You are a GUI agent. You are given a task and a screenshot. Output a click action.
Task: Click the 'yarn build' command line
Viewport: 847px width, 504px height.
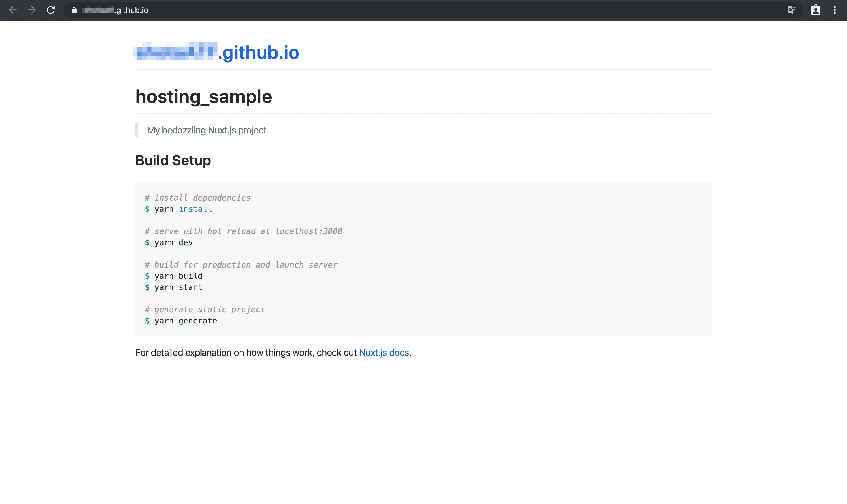[x=173, y=276]
